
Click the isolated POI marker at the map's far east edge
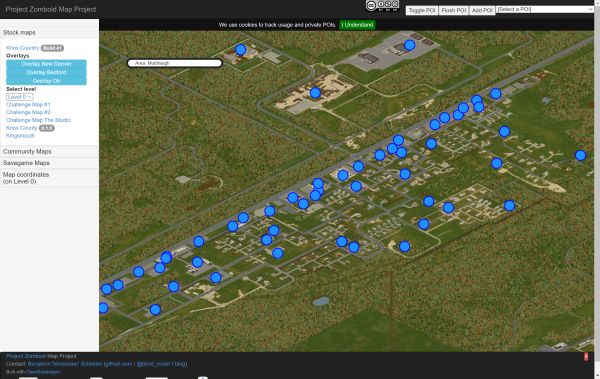pos(580,155)
